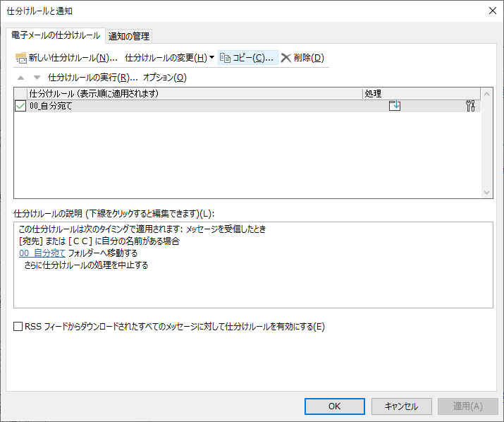Open the オプション (Options) dialog
Image resolution: width=504 pixels, height=422 pixels.
(x=165, y=78)
